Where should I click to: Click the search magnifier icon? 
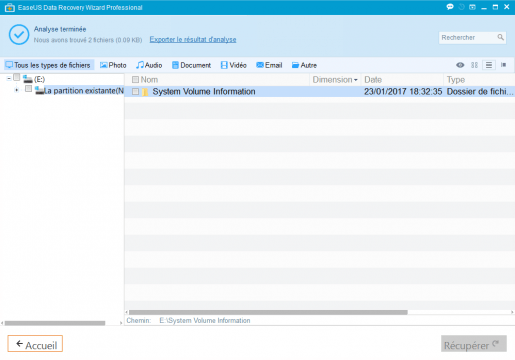(501, 37)
